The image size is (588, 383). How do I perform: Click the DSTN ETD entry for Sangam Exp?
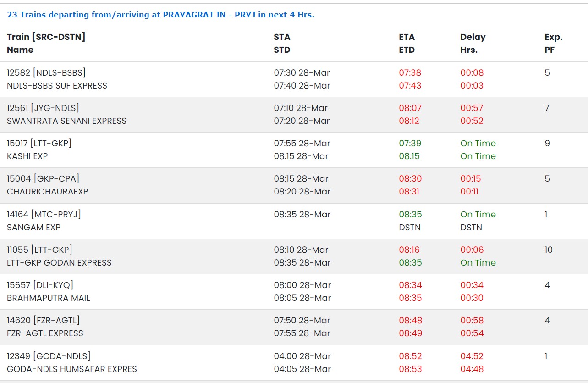[409, 227]
